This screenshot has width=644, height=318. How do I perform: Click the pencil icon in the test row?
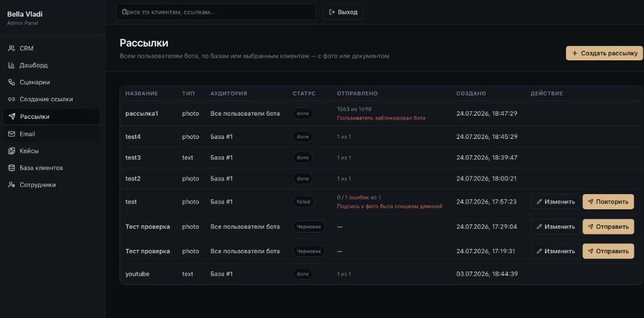click(x=539, y=202)
